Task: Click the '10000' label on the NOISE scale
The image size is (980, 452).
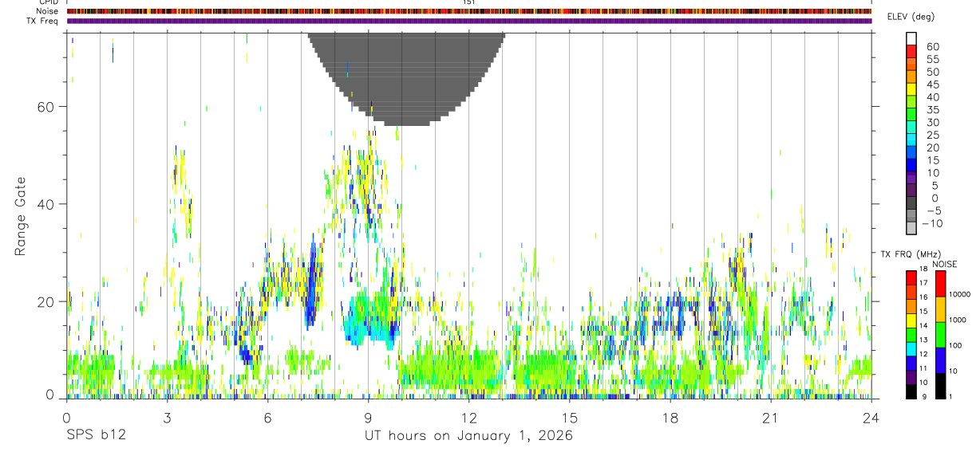Action: 960,294
